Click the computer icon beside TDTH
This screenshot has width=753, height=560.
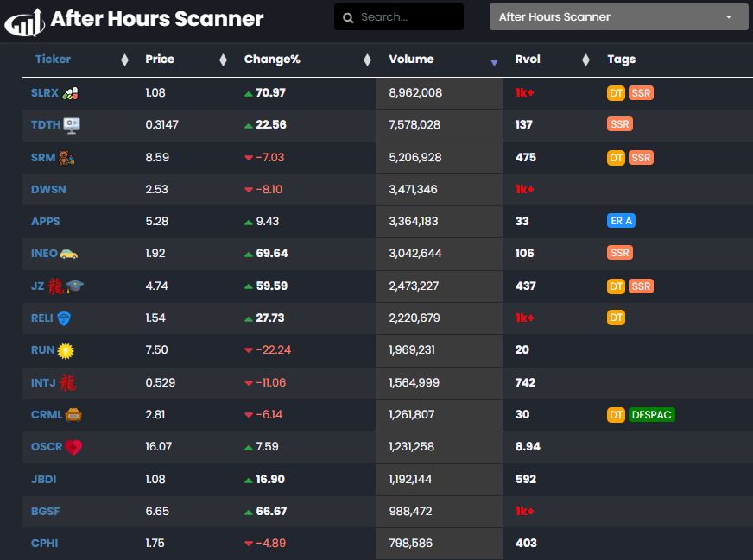(72, 125)
